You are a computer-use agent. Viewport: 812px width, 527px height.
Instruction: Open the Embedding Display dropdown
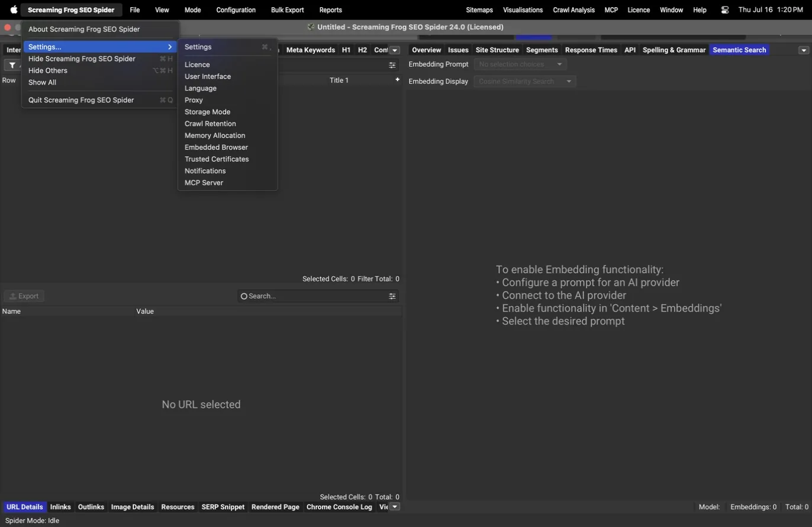(x=525, y=81)
